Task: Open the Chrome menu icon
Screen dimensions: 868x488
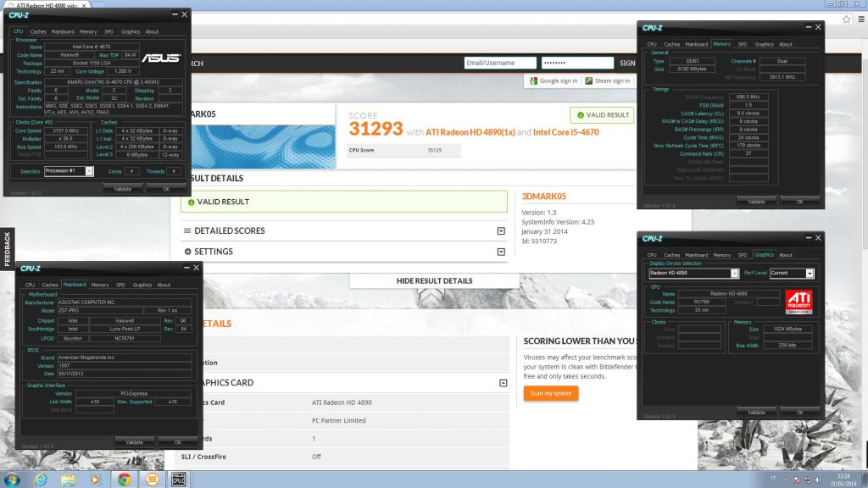Action: coord(861,19)
